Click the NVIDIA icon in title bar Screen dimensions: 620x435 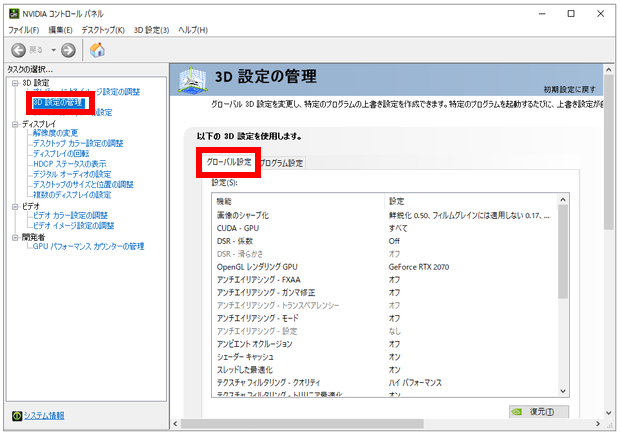tap(14, 14)
